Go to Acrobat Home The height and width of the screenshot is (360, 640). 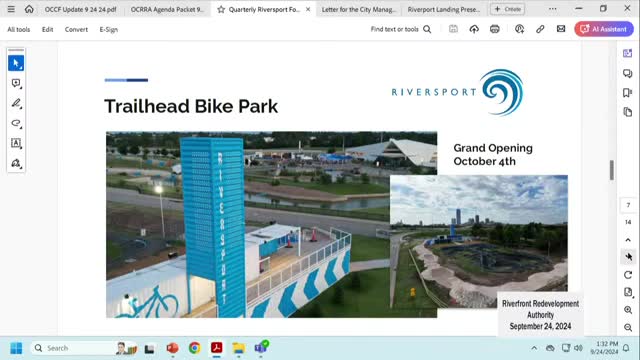tap(29, 9)
